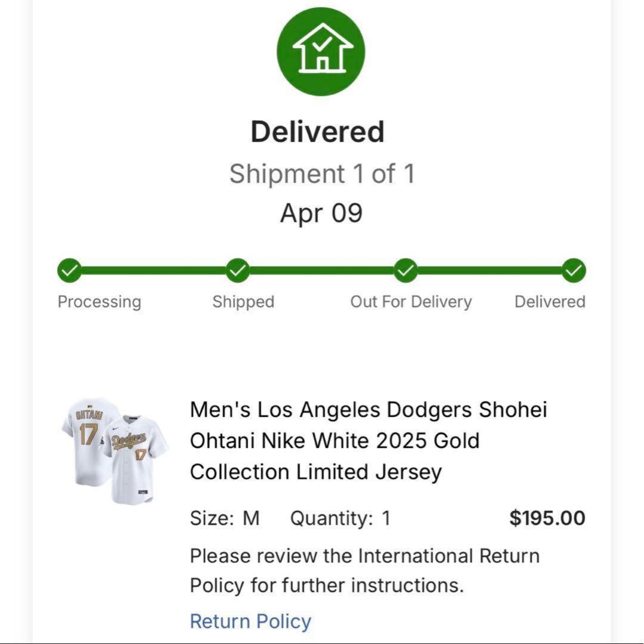This screenshot has width=644, height=644.
Task: Click the Delivered heading text
Action: point(317,132)
